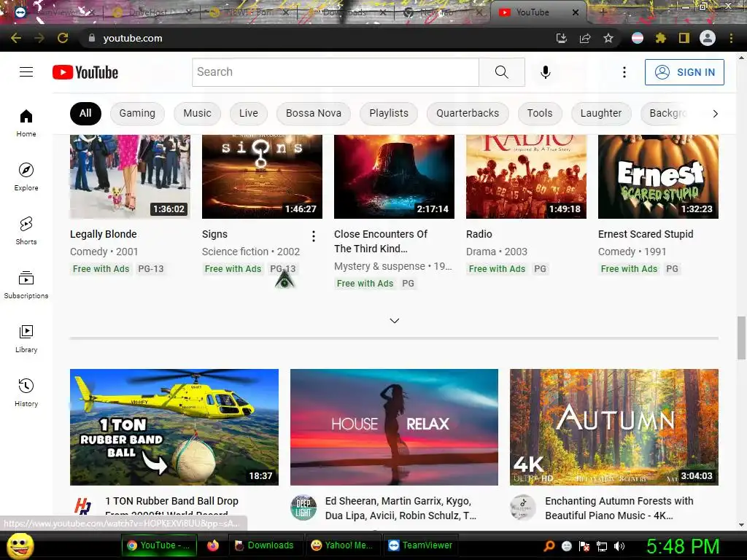
Task: Open Explore in sidebar
Action: [x=26, y=176]
